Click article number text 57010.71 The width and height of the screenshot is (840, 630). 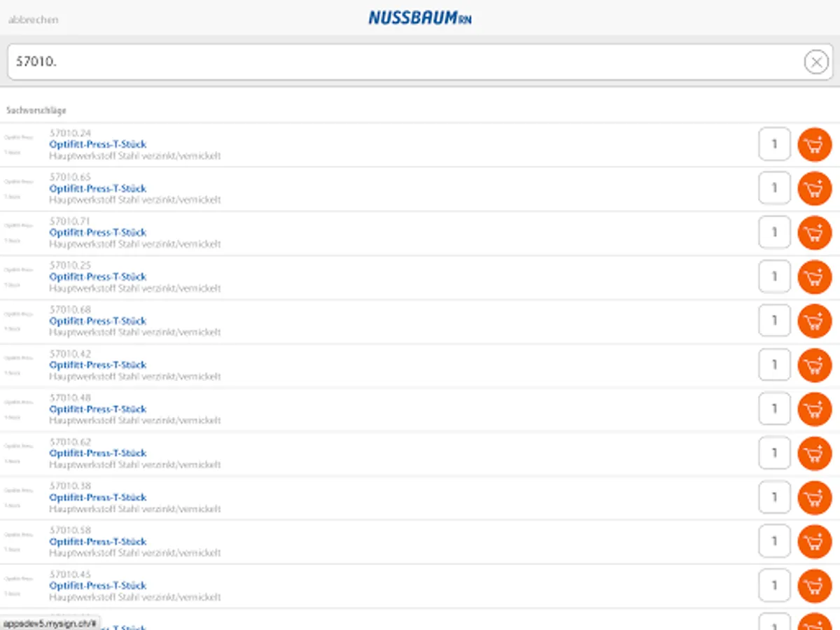point(70,221)
